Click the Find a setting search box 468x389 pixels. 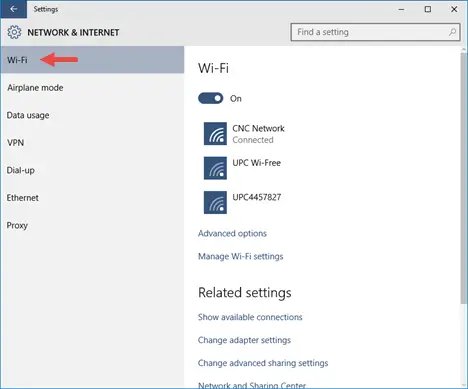coord(375,32)
